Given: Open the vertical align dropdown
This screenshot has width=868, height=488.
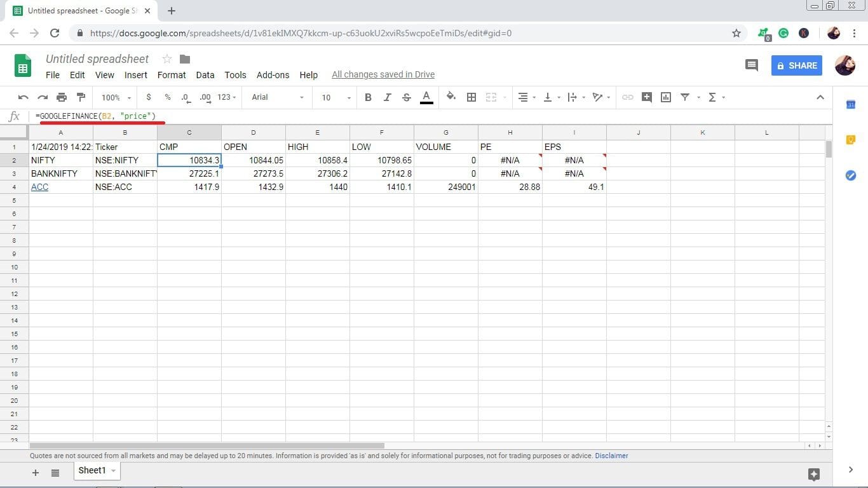Looking at the screenshot, I should (552, 97).
